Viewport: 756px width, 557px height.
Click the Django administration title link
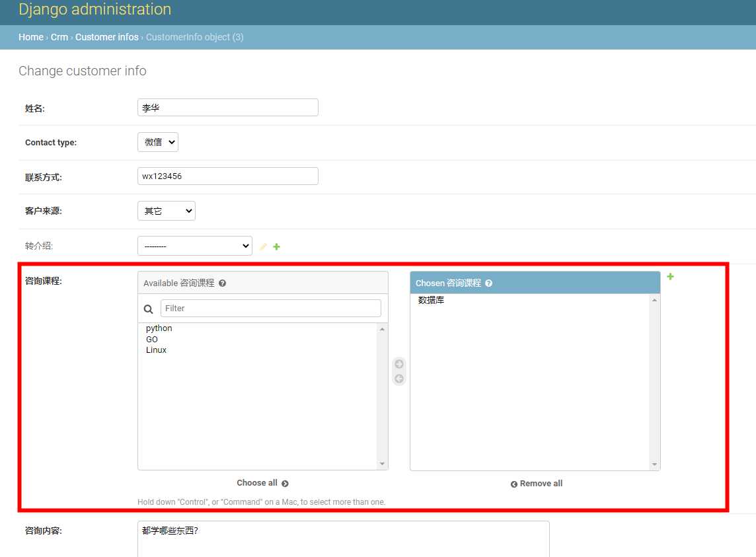tap(94, 9)
